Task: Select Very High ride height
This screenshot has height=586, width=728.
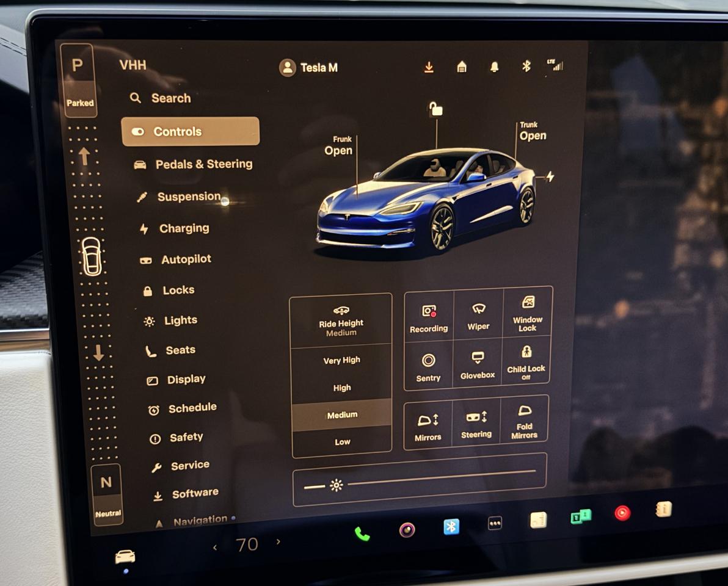Action: coord(342,360)
